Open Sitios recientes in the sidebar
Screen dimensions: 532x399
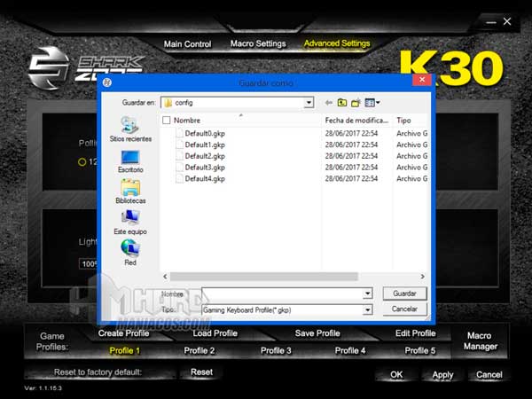pos(130,129)
